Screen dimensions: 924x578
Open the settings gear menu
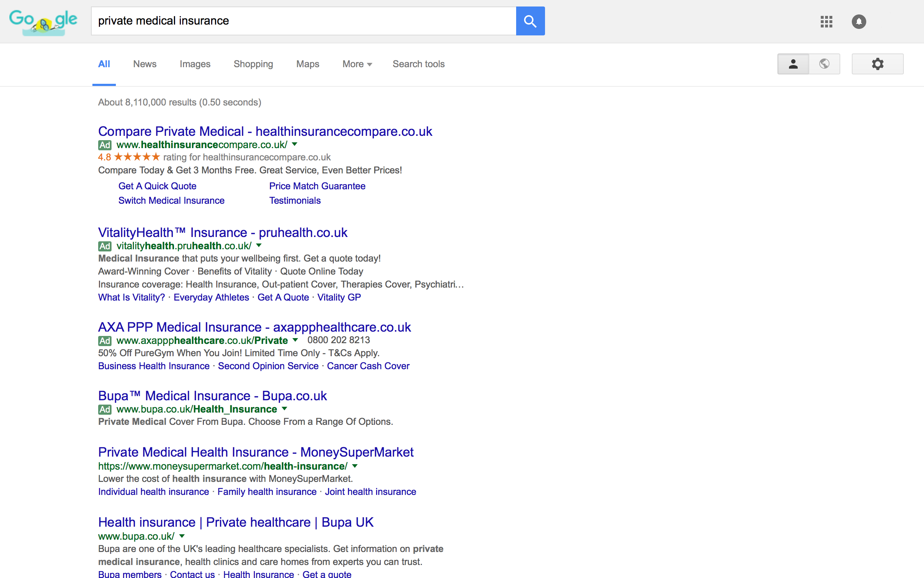coord(877,64)
